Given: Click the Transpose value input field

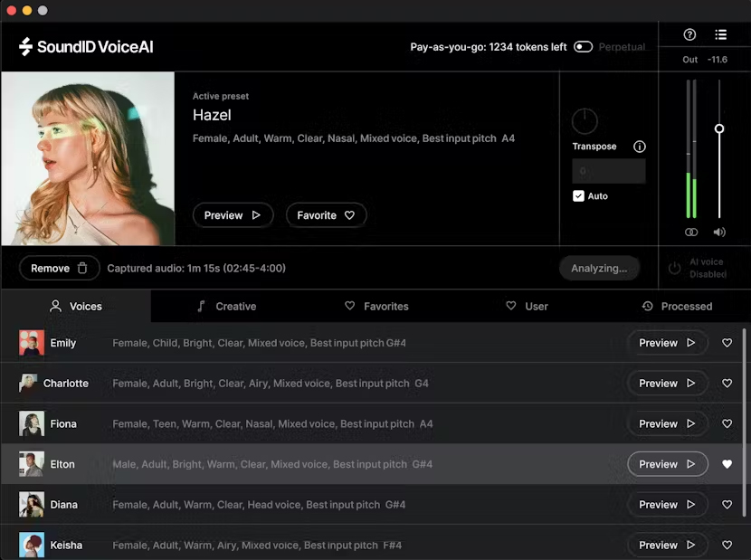Looking at the screenshot, I should coord(608,170).
